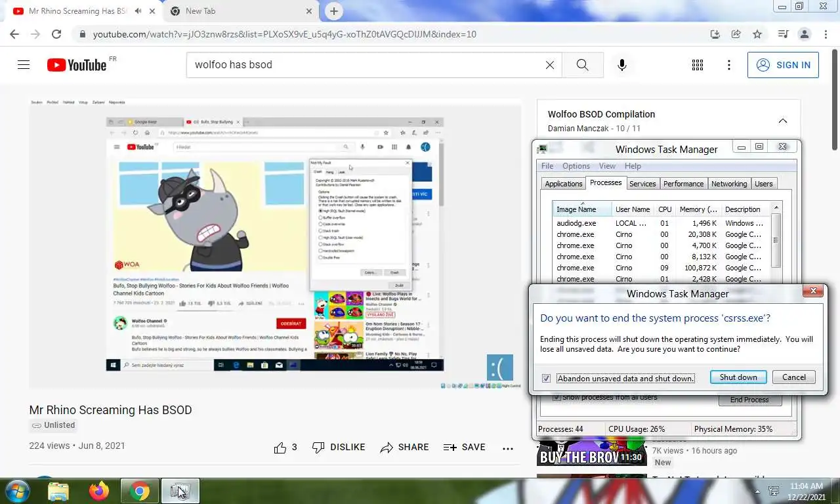Open Task Manager View menu
Screen dimensions: 840x504
[x=607, y=166]
